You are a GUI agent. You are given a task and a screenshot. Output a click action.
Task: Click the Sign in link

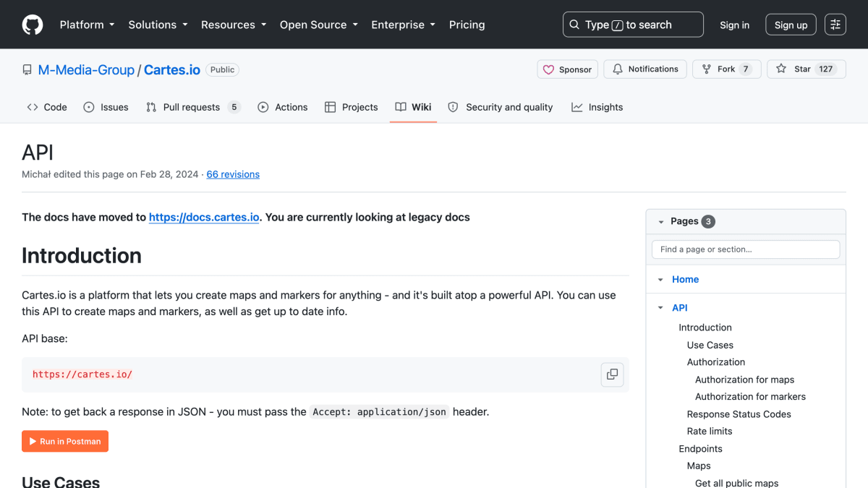tap(734, 25)
